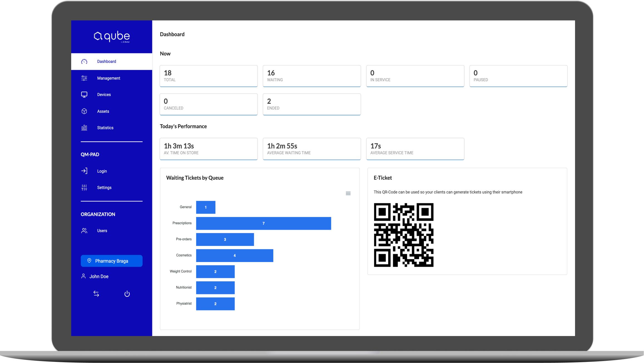Click the QM-PAD Login arrow icon
The width and height of the screenshot is (644, 363).
(x=84, y=171)
